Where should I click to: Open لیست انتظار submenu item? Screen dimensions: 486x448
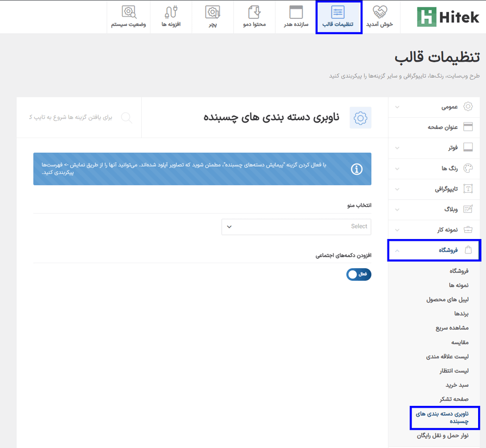point(454,371)
